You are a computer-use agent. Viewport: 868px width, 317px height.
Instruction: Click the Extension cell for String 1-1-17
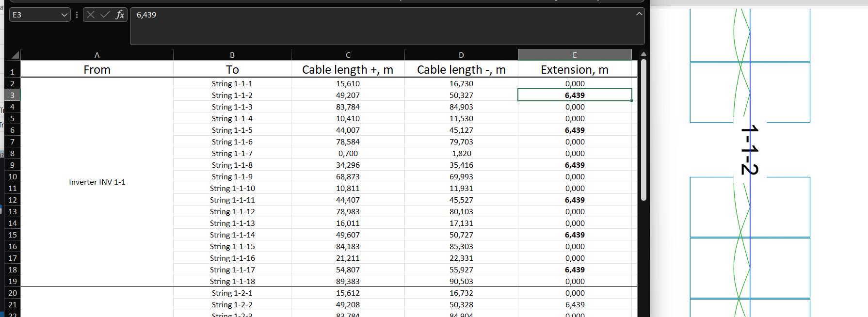click(x=575, y=269)
